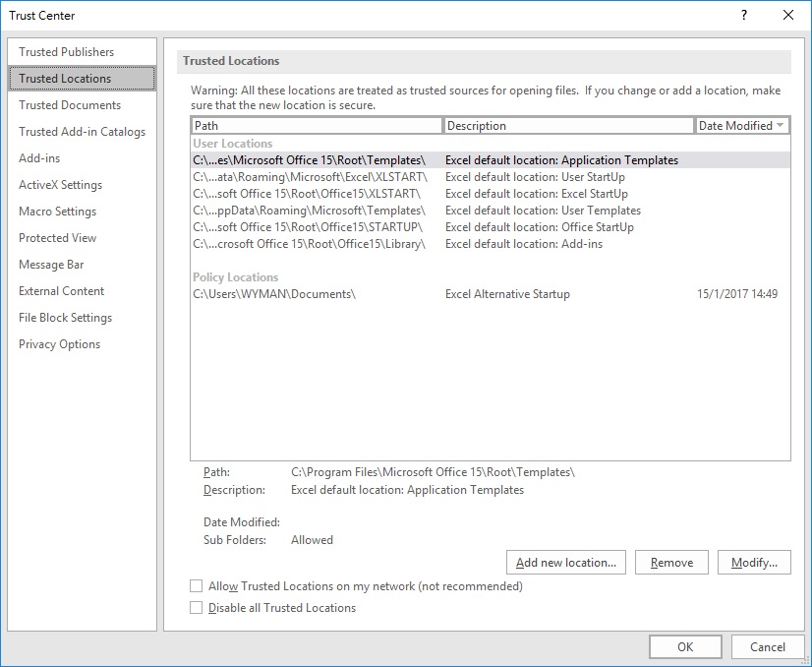Sort the list by the Path column
The width and height of the screenshot is (812, 667).
pos(315,125)
